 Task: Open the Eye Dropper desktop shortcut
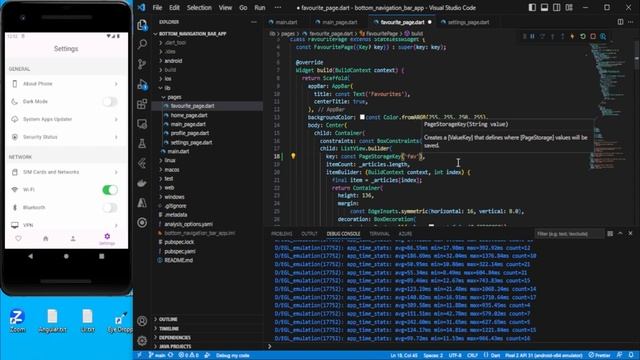[120, 322]
